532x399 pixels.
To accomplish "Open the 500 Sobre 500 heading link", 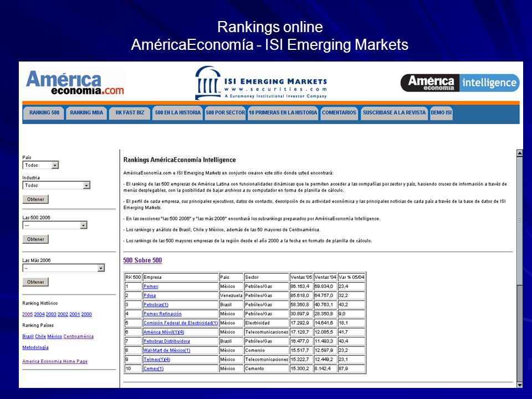I will pos(142,260).
